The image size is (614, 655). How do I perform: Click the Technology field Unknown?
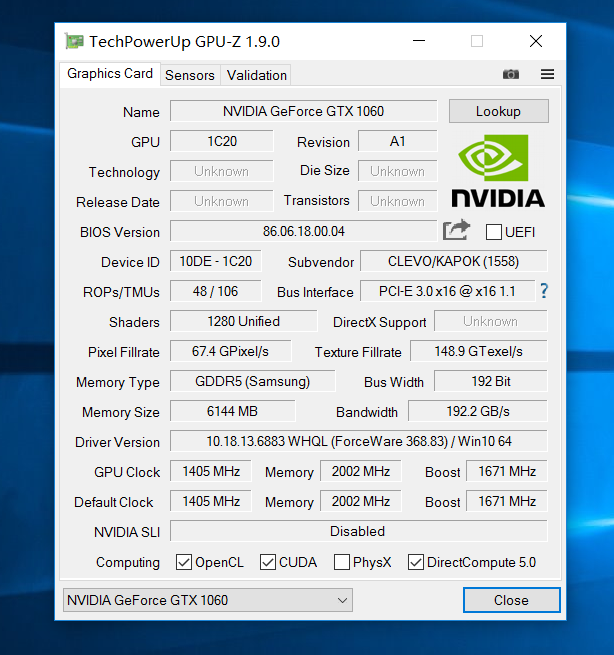[x=222, y=171]
